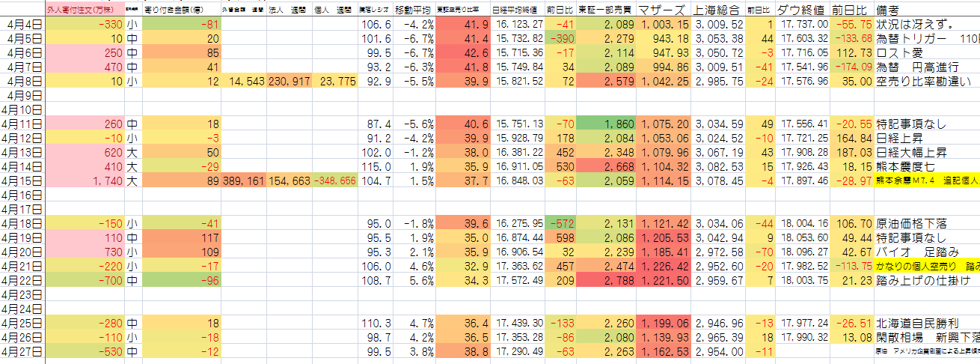
Task: Click the Dow value 18,053.60
Action: (802, 237)
